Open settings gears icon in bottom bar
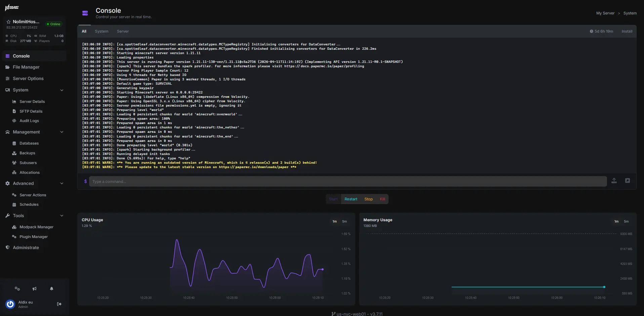This screenshot has height=316, width=644. (17, 289)
